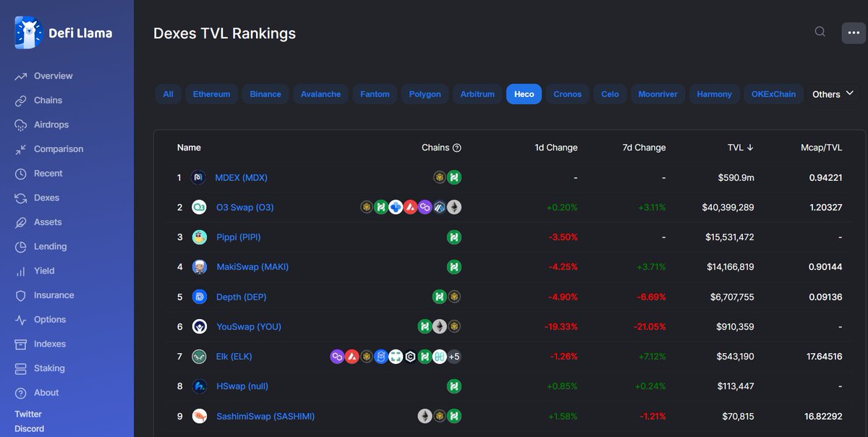The height and width of the screenshot is (437, 868).
Task: Open the Depth (DEP) protocol link
Action: pyautogui.click(x=241, y=297)
